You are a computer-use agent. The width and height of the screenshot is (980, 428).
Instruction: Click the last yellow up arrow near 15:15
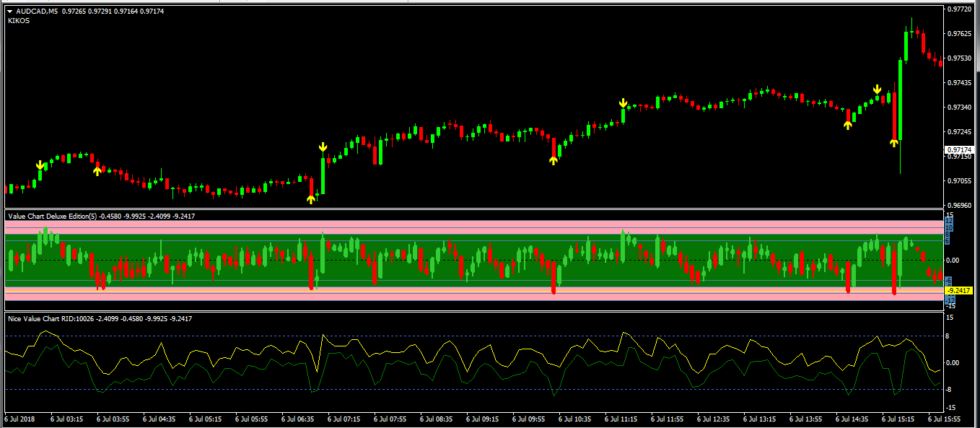point(894,142)
